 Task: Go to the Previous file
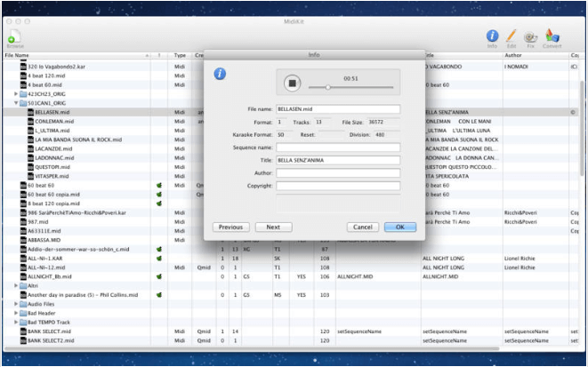click(230, 227)
